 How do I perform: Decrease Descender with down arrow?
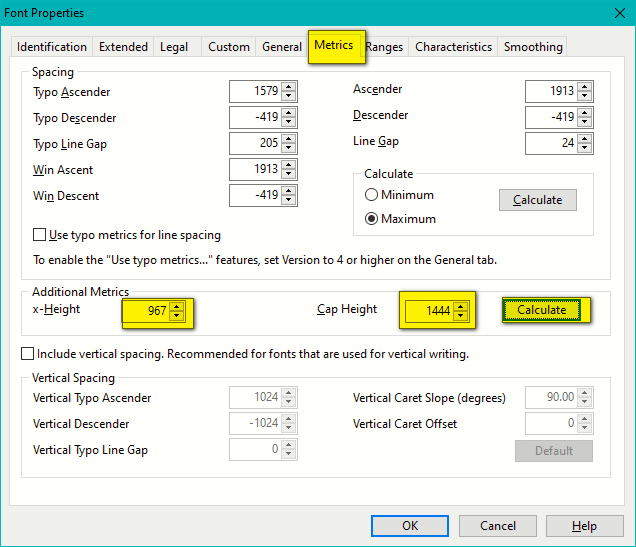point(584,122)
